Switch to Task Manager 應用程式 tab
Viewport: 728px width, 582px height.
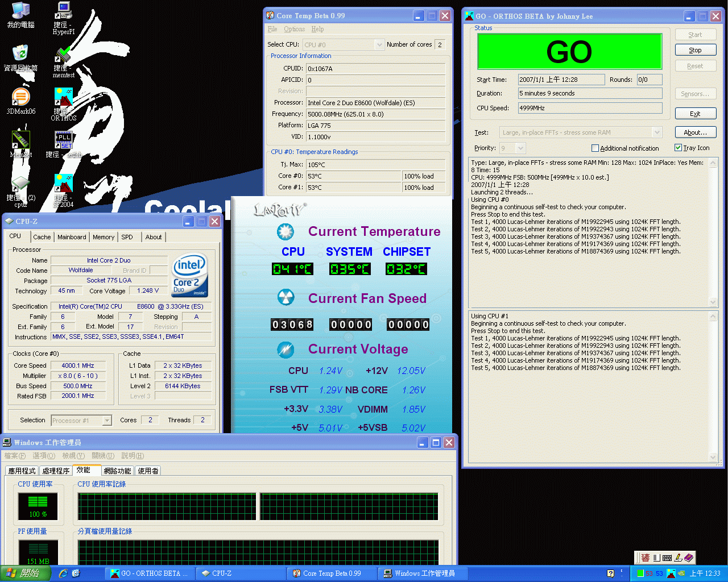click(22, 471)
